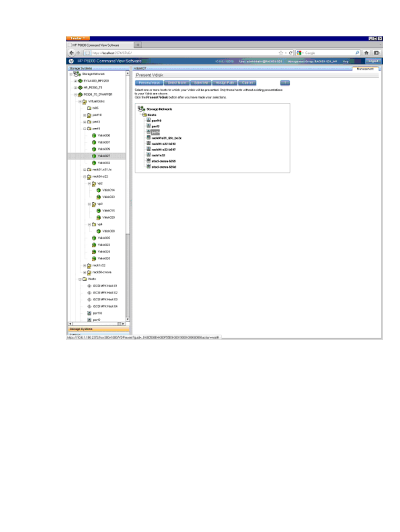Click the Logout button
The image size is (400, 532).
(373, 61)
